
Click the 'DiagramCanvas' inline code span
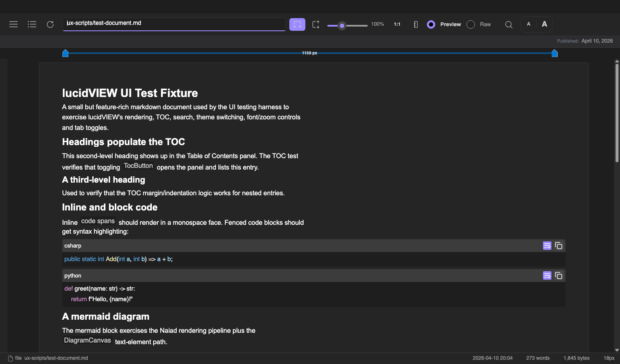pos(87,340)
